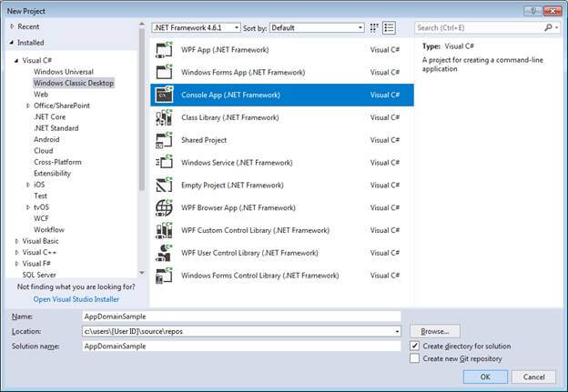
Task: Expand the tvOS node
Action: 28,207
